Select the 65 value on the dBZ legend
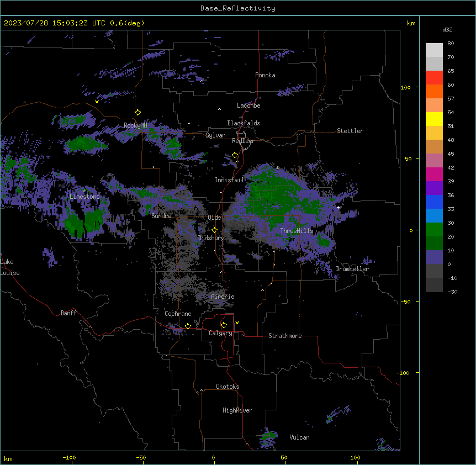The width and height of the screenshot is (476, 465). pos(451,71)
